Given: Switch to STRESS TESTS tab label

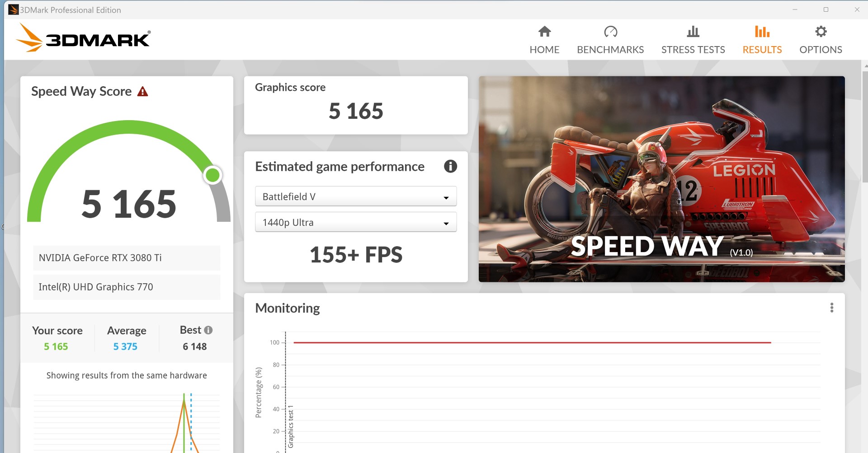Looking at the screenshot, I should 693,50.
